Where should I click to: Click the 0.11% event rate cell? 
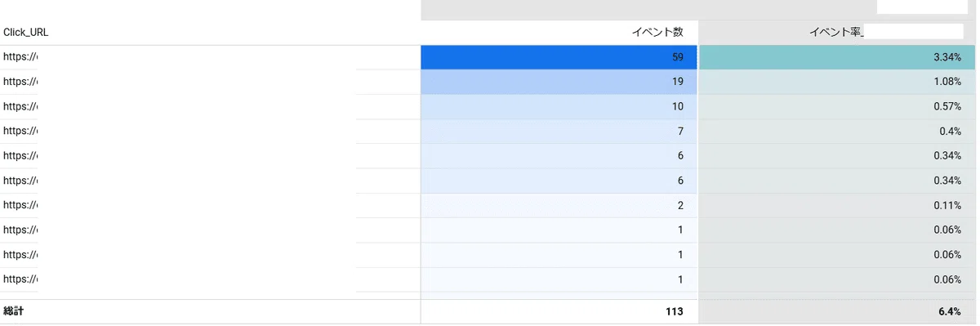point(834,206)
